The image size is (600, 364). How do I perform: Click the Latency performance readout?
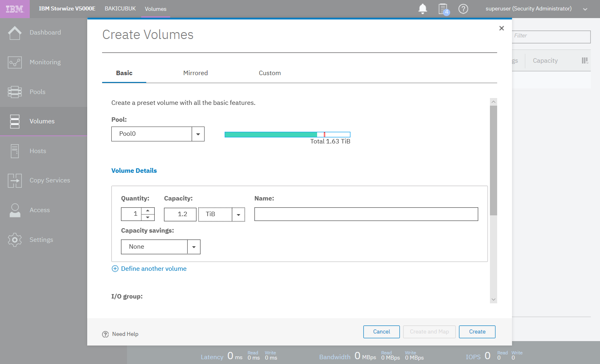tap(239, 356)
